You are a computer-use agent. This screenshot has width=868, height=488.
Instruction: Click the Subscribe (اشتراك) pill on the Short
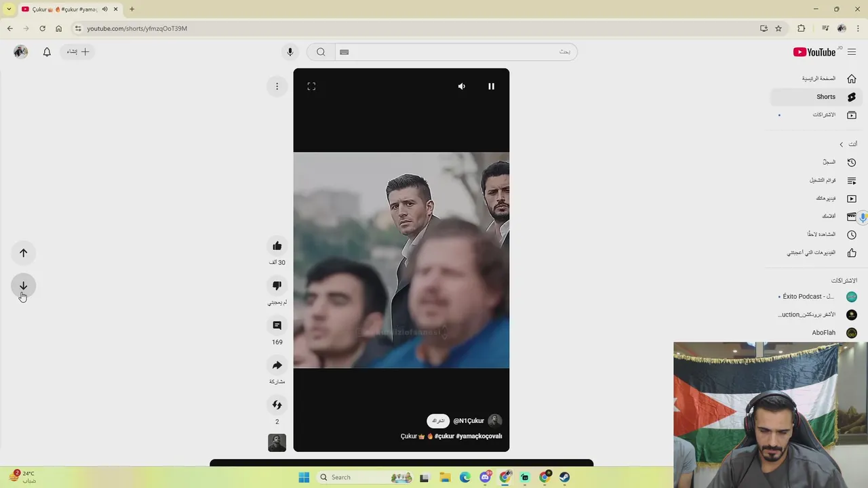click(x=438, y=421)
